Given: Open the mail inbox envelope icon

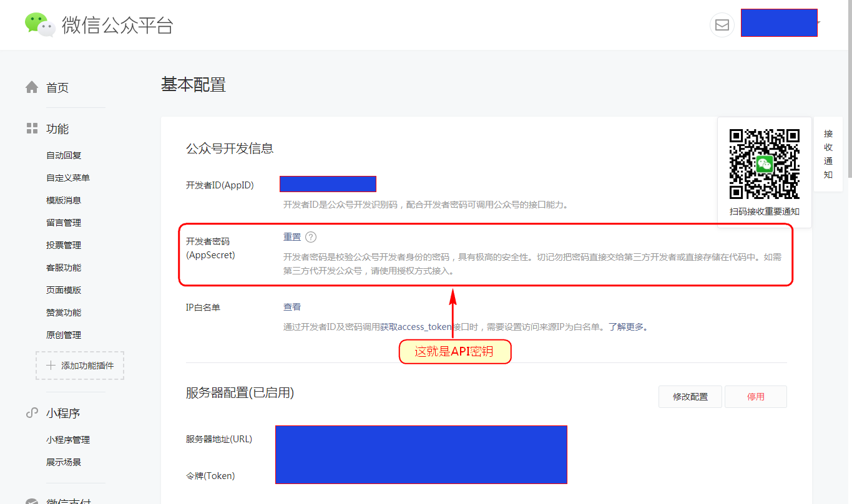Looking at the screenshot, I should pos(722,25).
